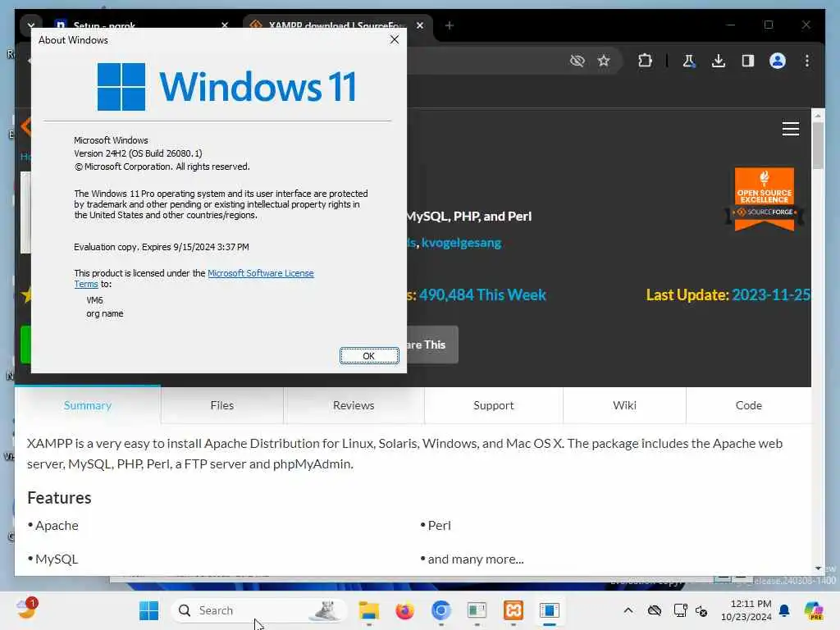This screenshot has height=630, width=840.
Task: Open notification bell icon
Action: click(784, 610)
